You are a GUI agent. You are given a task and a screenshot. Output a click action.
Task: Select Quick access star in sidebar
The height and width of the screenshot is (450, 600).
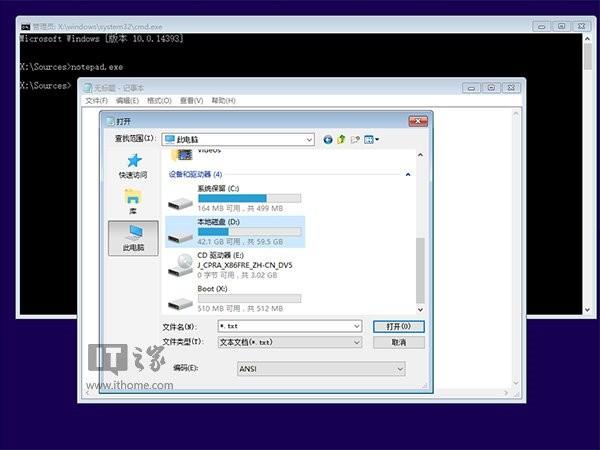pyautogui.click(x=133, y=164)
